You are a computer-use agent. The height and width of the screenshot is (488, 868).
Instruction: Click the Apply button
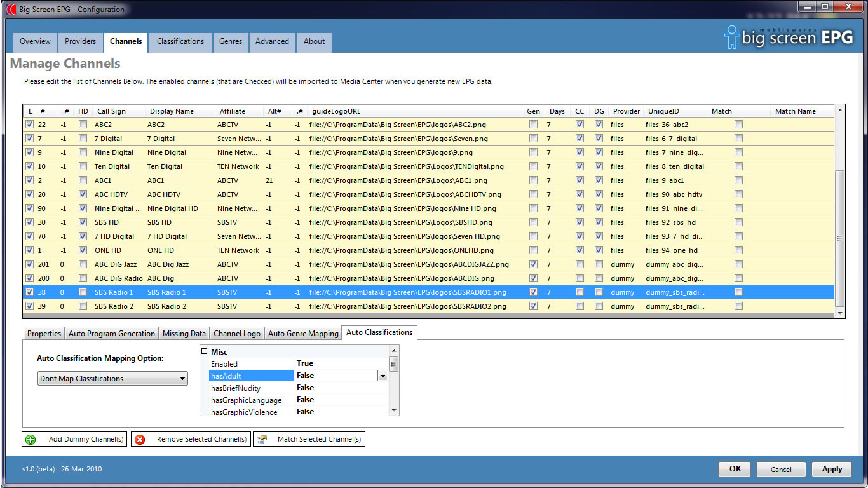pos(832,469)
